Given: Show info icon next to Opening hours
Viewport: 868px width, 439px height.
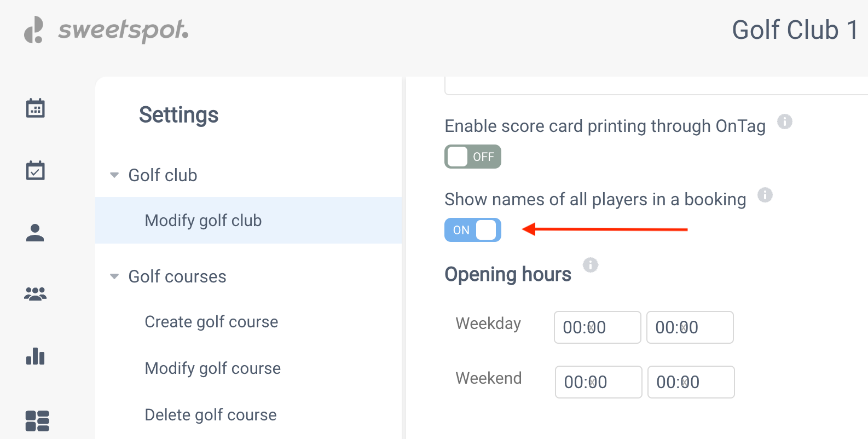Looking at the screenshot, I should [591, 265].
